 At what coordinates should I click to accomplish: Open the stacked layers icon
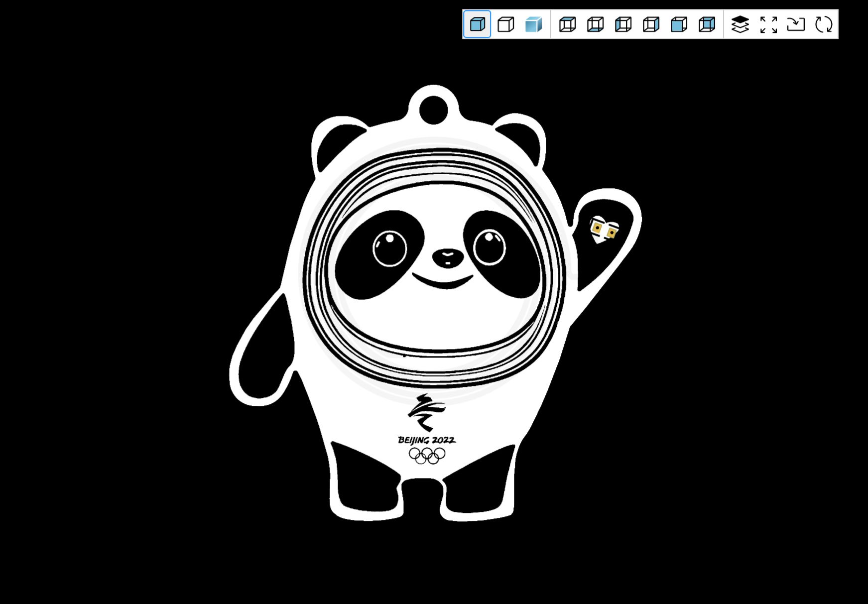(x=740, y=24)
